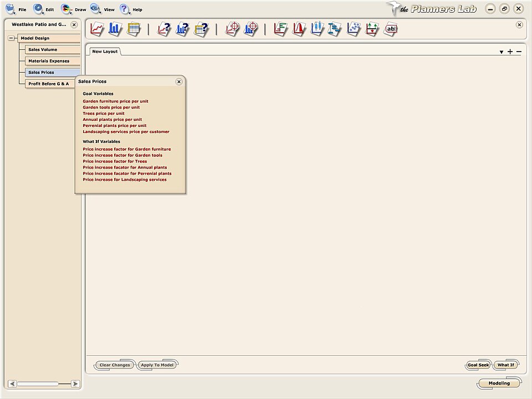The image size is (532, 399).
Task: Choose Trees price per unit variable
Action: [x=104, y=113]
